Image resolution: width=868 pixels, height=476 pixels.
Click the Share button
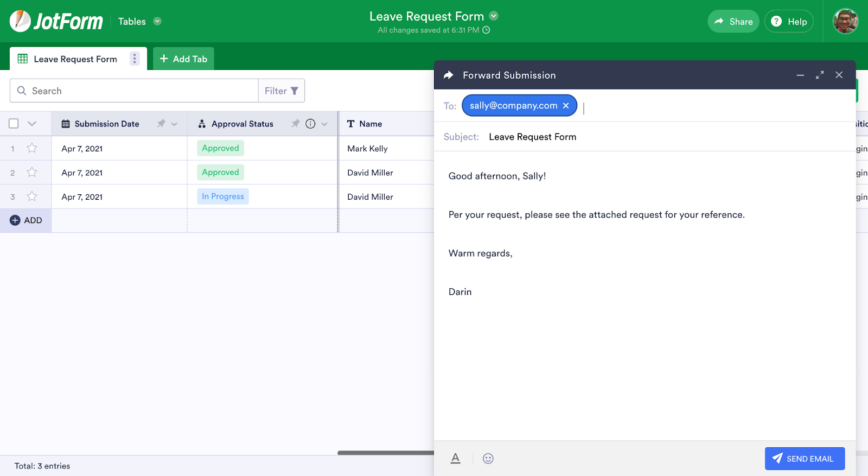(x=733, y=21)
